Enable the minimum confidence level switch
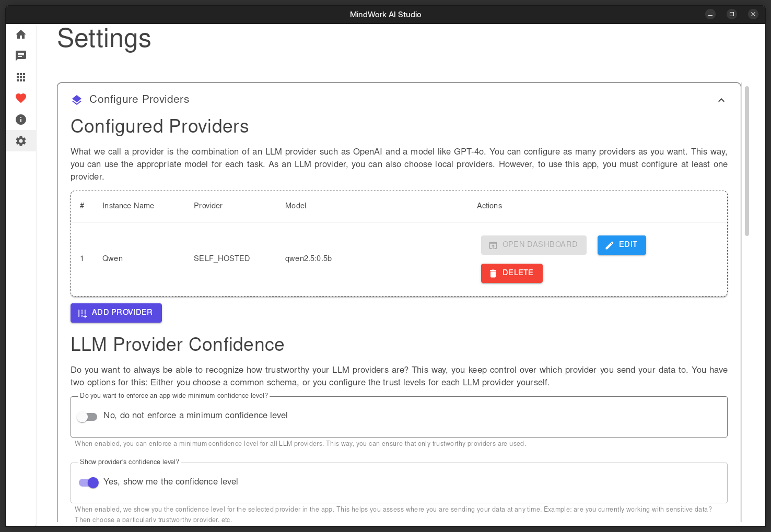771x532 pixels. [x=87, y=417]
